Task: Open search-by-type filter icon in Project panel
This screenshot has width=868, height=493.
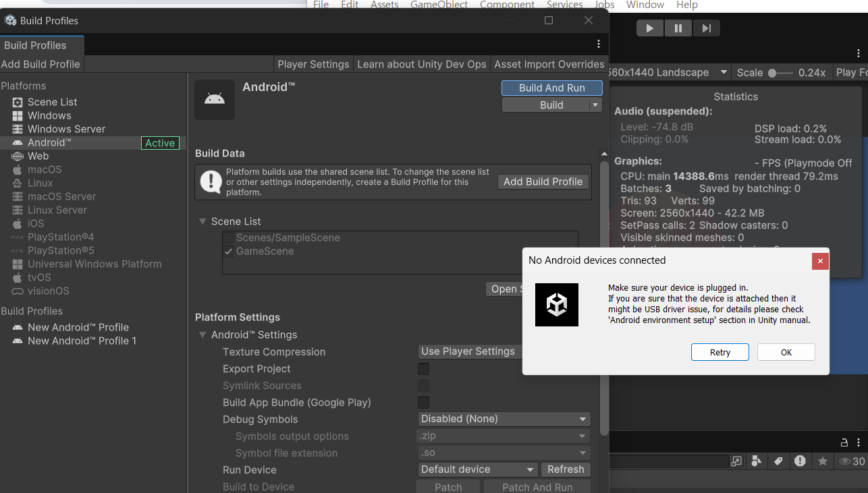Action: pyautogui.click(x=756, y=461)
